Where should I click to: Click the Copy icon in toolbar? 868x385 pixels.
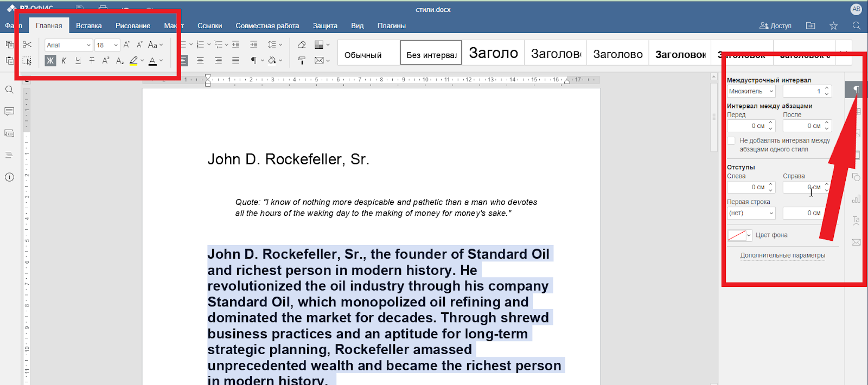pos(9,44)
